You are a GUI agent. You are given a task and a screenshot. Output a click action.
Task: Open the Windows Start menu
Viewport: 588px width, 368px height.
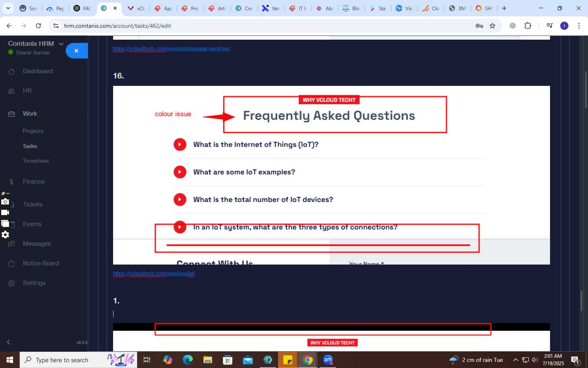tap(10, 360)
